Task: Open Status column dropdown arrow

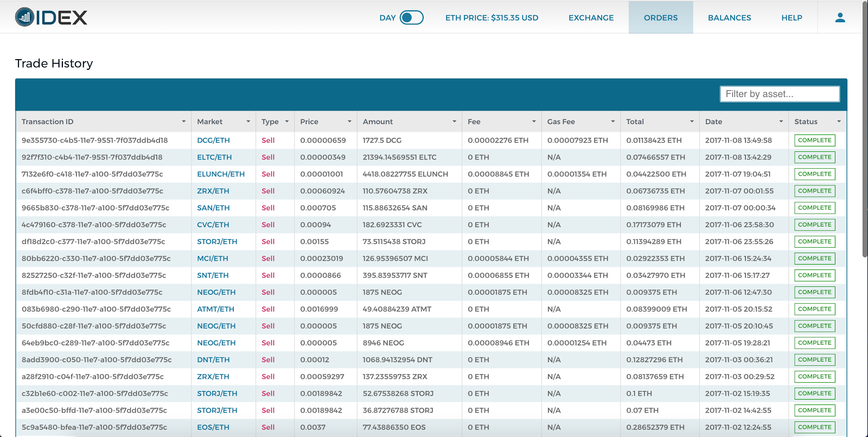Action: coord(839,121)
